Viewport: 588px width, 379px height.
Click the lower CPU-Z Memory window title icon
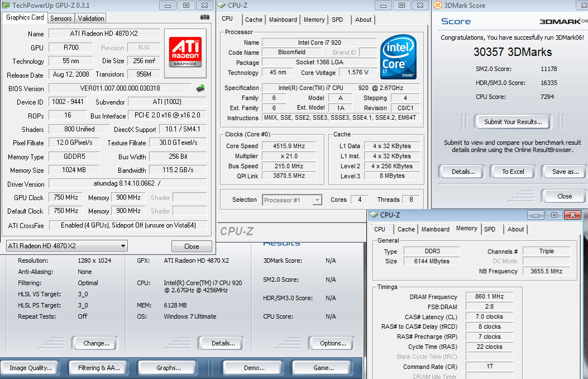point(374,215)
